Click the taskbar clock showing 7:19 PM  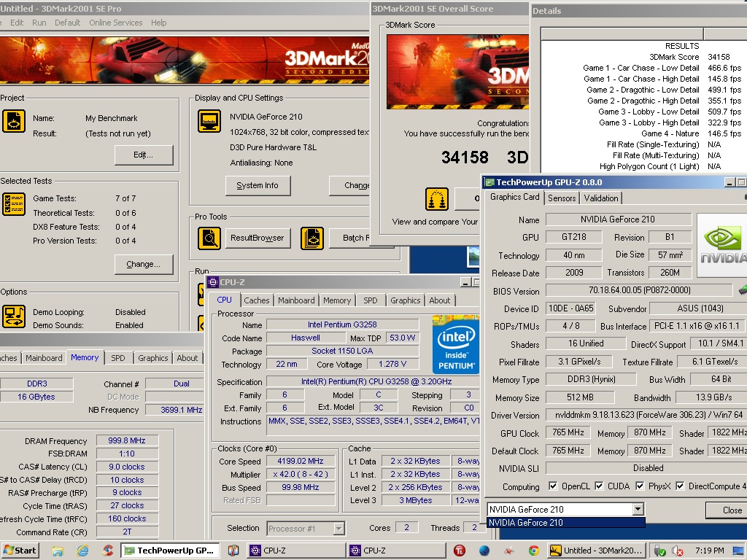click(x=709, y=551)
